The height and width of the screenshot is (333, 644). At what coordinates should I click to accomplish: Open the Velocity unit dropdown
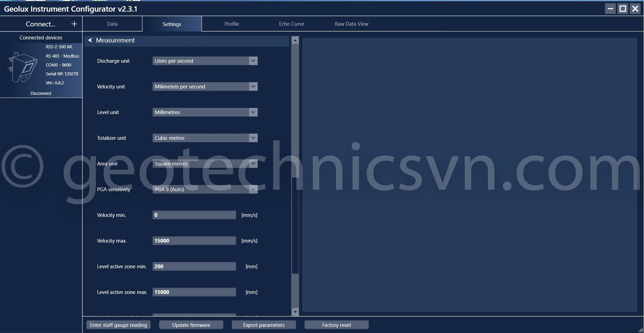click(253, 87)
